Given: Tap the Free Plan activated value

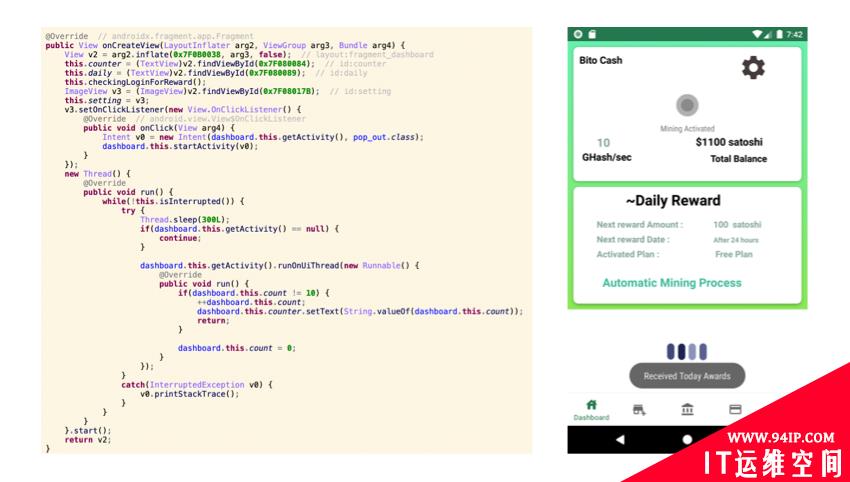Looking at the screenshot, I should coord(735,254).
